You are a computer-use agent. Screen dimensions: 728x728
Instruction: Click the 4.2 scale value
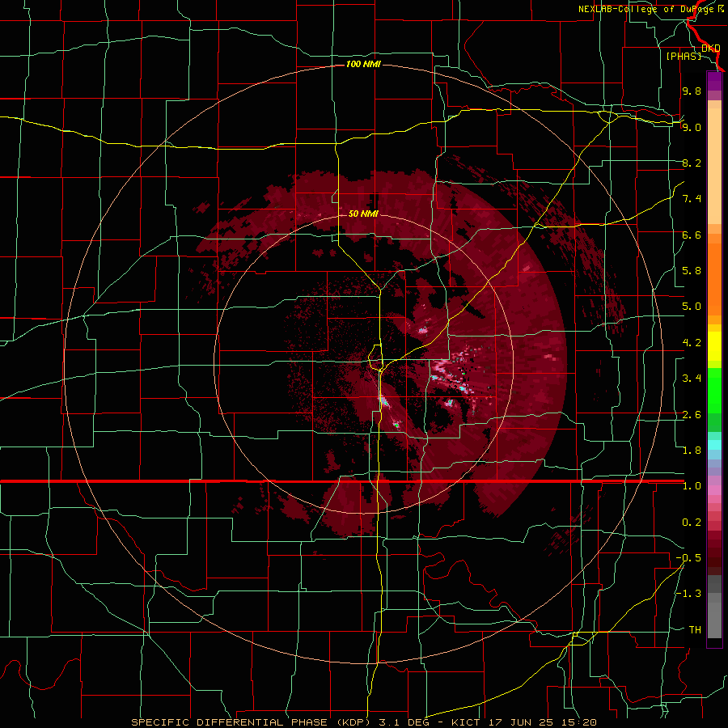point(692,343)
